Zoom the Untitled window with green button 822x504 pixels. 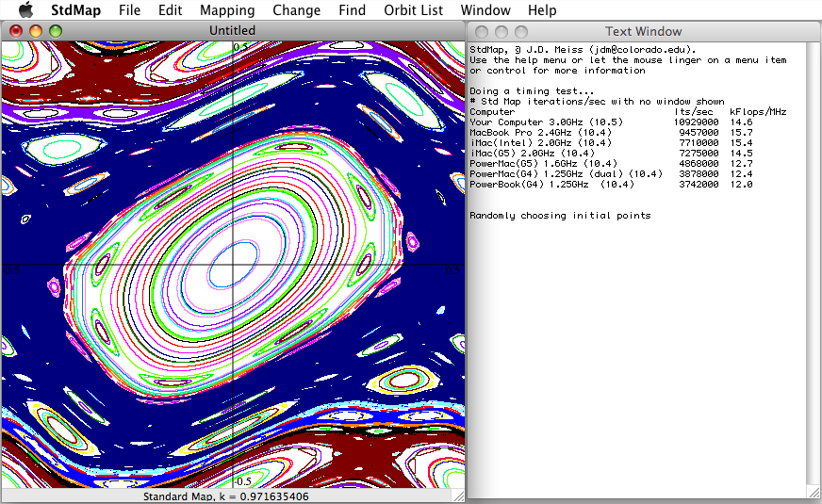click(56, 31)
